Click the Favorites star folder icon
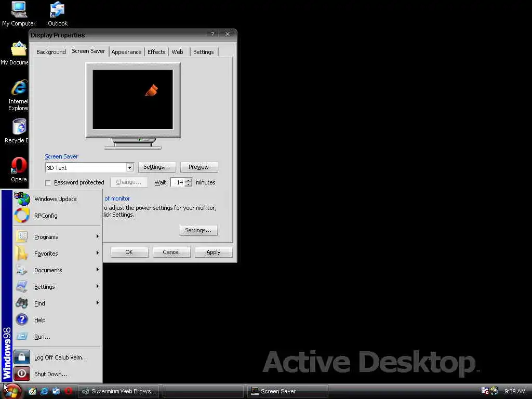This screenshot has width=532, height=399. [22, 253]
